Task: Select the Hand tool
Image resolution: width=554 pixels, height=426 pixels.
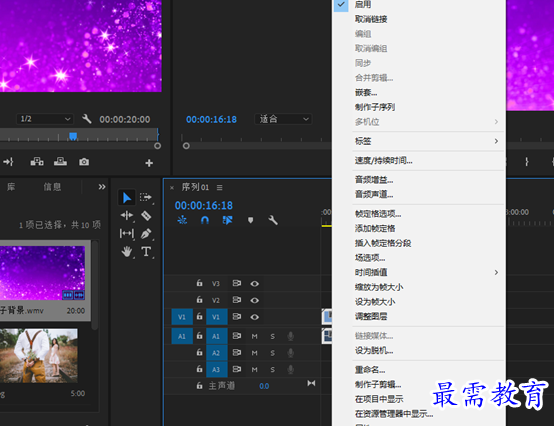Action: [x=127, y=252]
